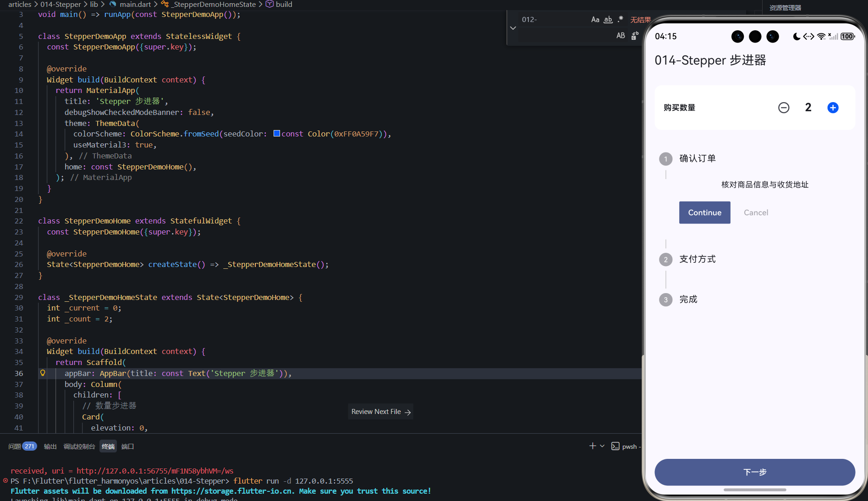
Task: Toggle match case in find widget
Action: 595,20
